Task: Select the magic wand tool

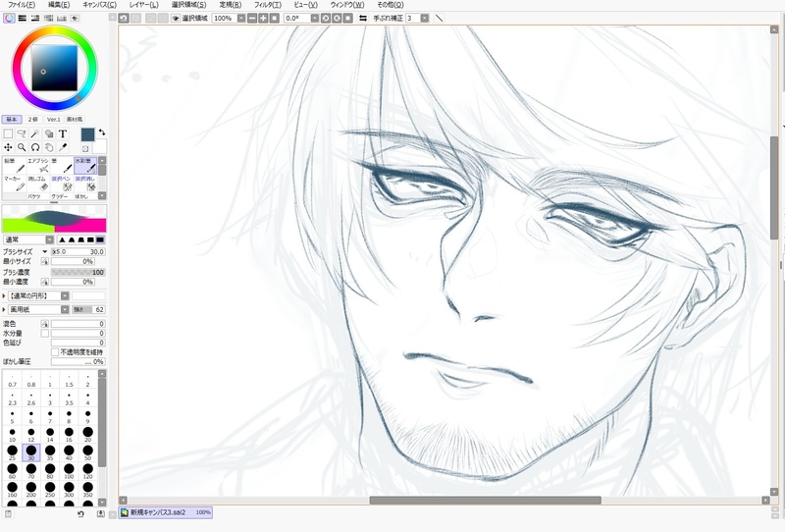Action: (x=35, y=133)
